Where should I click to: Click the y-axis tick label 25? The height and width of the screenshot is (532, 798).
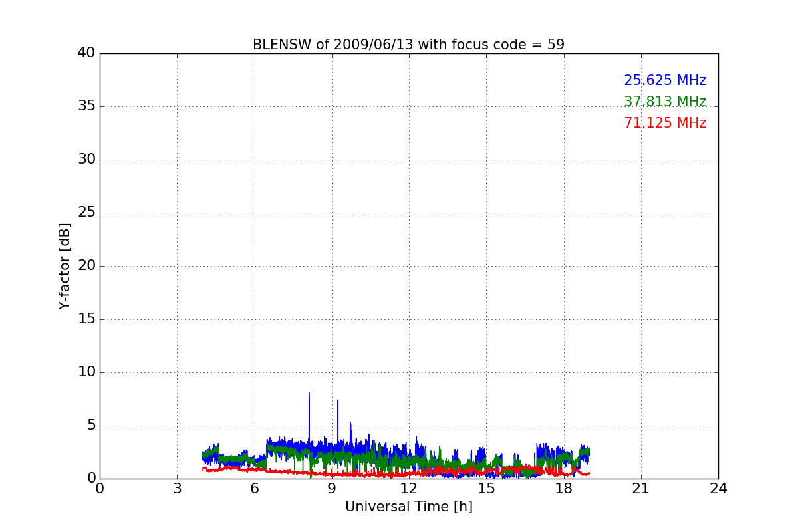click(x=86, y=212)
